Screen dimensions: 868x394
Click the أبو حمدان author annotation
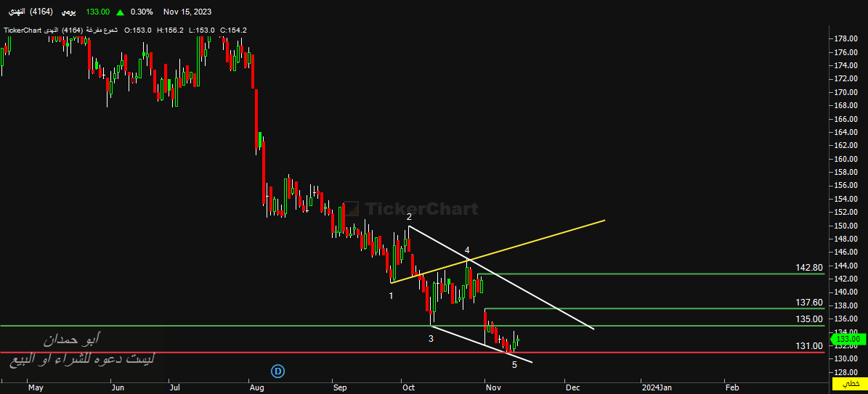pos(71,339)
